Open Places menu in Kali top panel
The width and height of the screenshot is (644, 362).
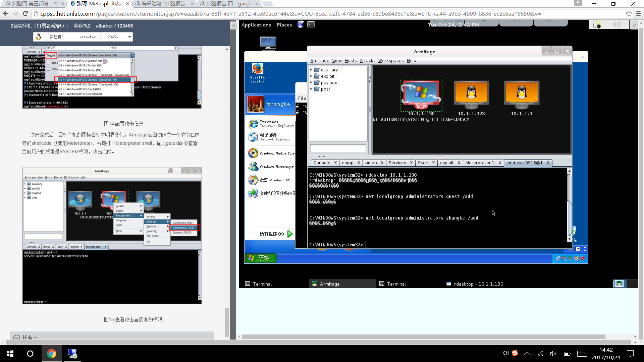[x=284, y=25]
